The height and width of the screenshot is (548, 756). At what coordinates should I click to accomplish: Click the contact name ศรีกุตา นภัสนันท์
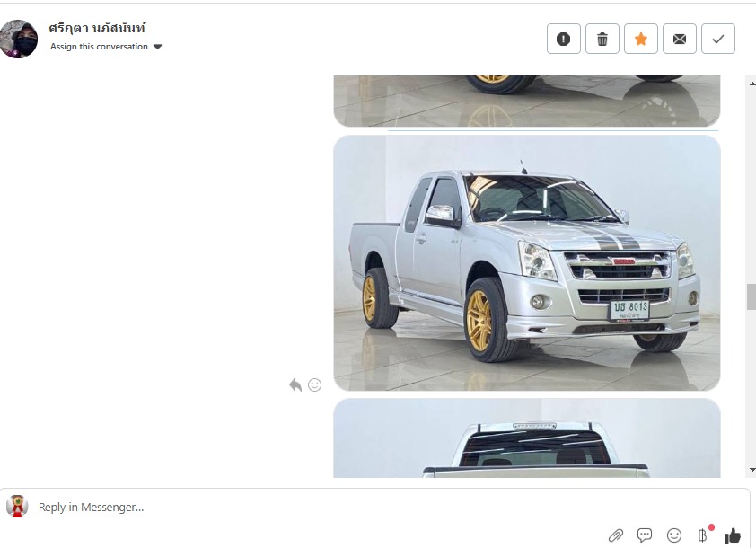[97, 28]
